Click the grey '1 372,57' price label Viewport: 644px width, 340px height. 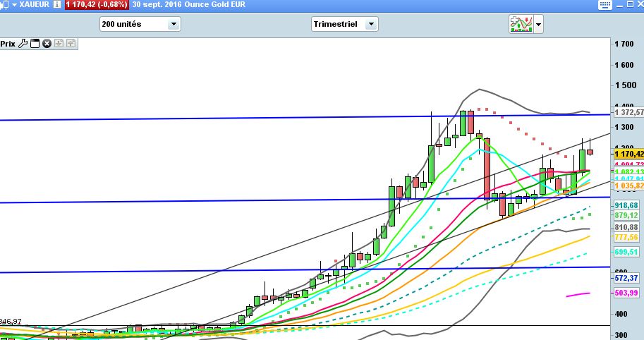click(628, 112)
